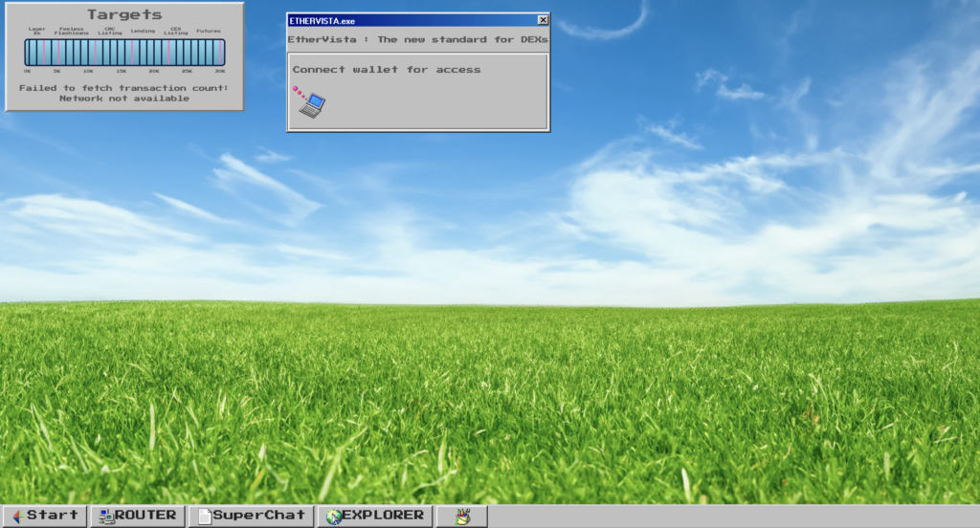Click the 'Connect wallet for access' text
The image size is (980, 528).
[387, 70]
